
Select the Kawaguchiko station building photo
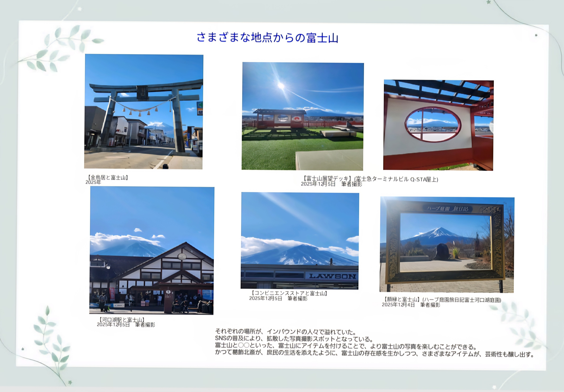[152, 250]
